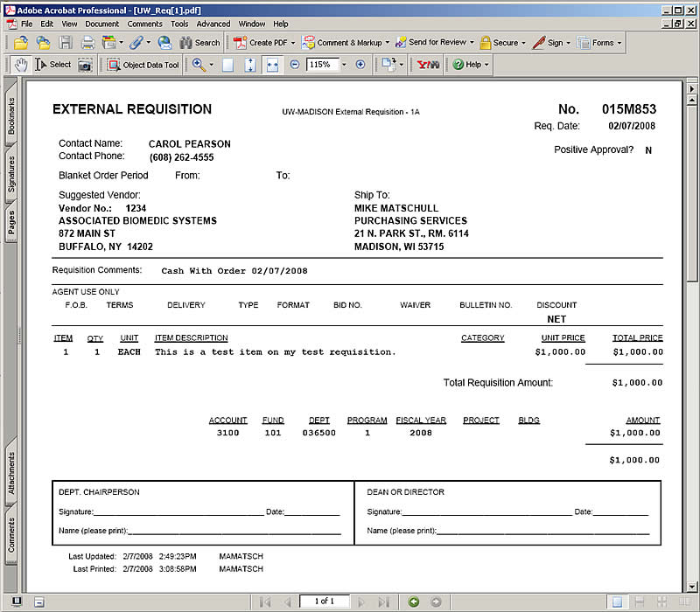This screenshot has height=612, width=700.
Task: Open the View menu
Action: 69,24
